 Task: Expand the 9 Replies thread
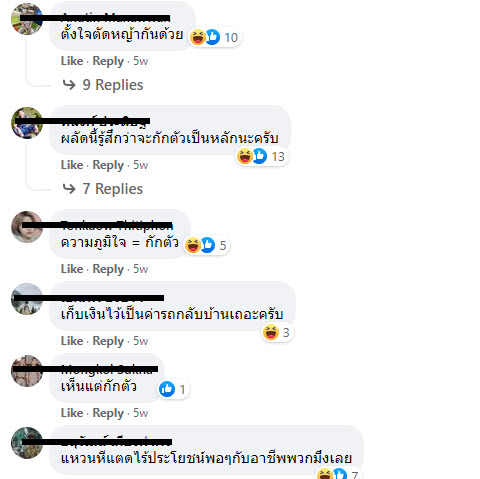click(x=113, y=85)
